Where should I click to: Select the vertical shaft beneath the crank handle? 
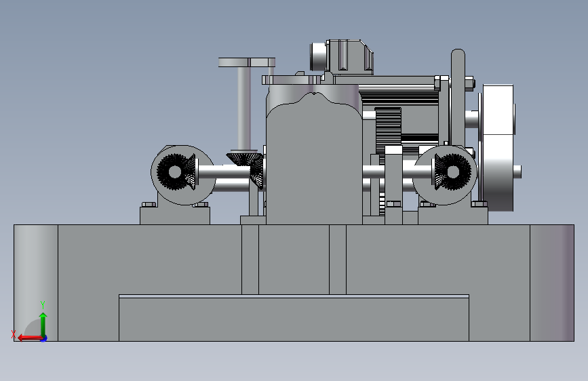coord(243,108)
